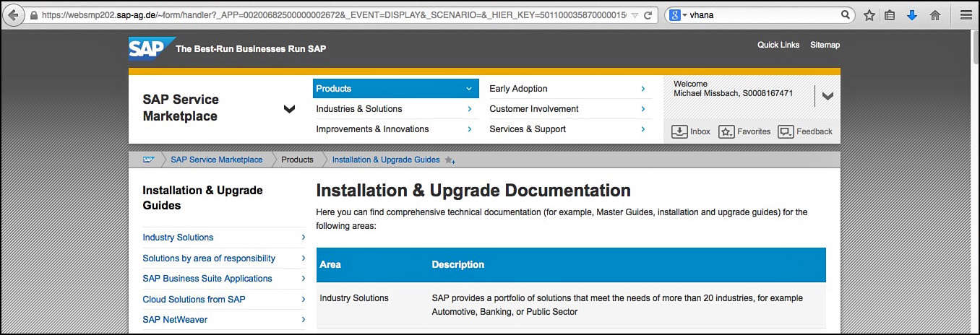Open Solutions by area of responsibility
This screenshot has height=335, width=980.
(209, 258)
